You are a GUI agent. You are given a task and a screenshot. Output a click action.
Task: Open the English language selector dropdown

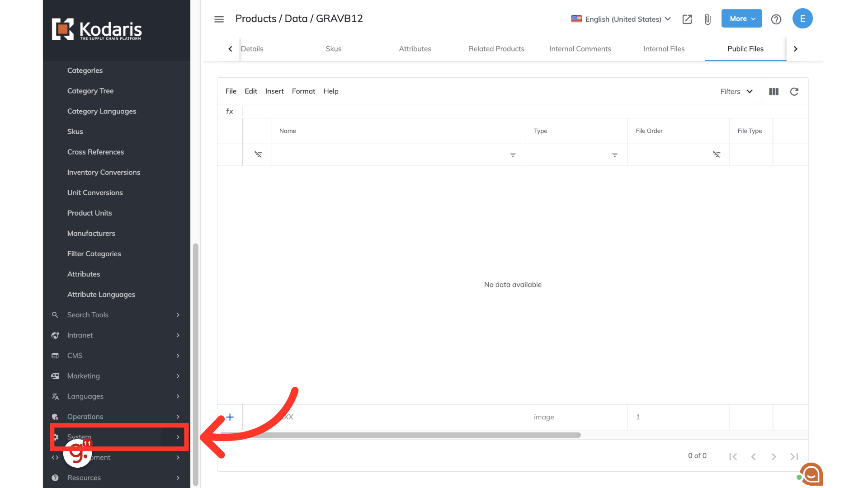tap(621, 19)
